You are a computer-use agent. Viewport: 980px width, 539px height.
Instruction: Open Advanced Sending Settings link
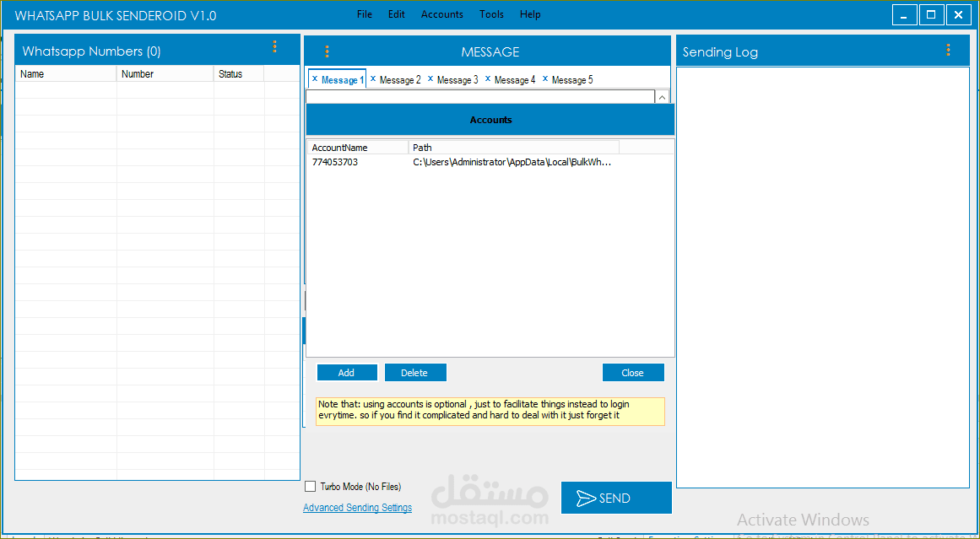coord(358,508)
